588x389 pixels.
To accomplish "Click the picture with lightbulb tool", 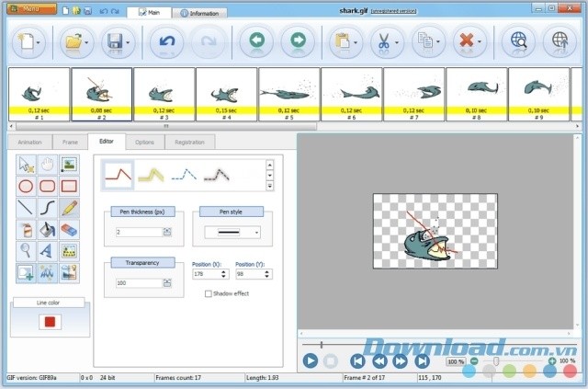I will (x=70, y=273).
